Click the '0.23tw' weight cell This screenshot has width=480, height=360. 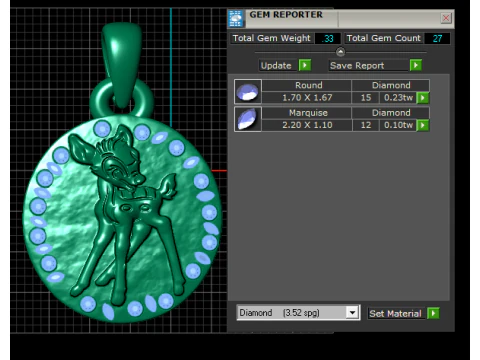pyautogui.click(x=398, y=98)
